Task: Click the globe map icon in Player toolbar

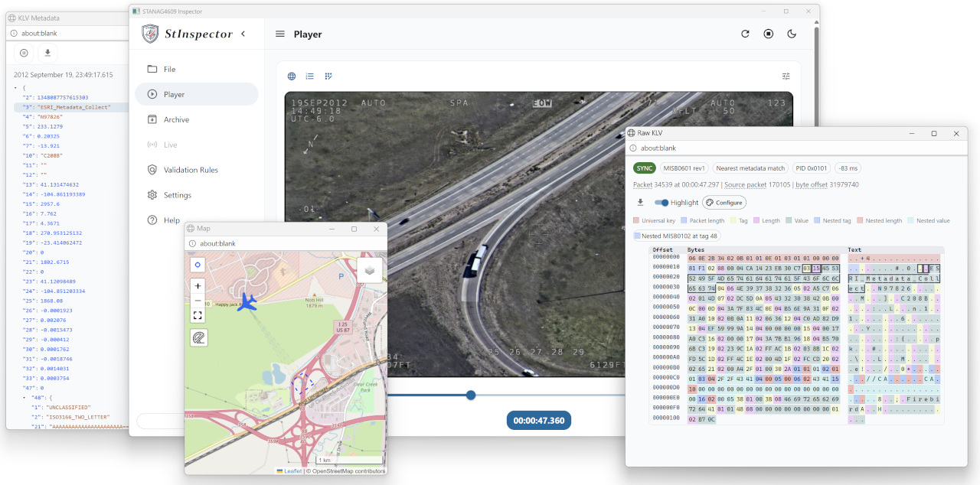Action: click(x=292, y=76)
